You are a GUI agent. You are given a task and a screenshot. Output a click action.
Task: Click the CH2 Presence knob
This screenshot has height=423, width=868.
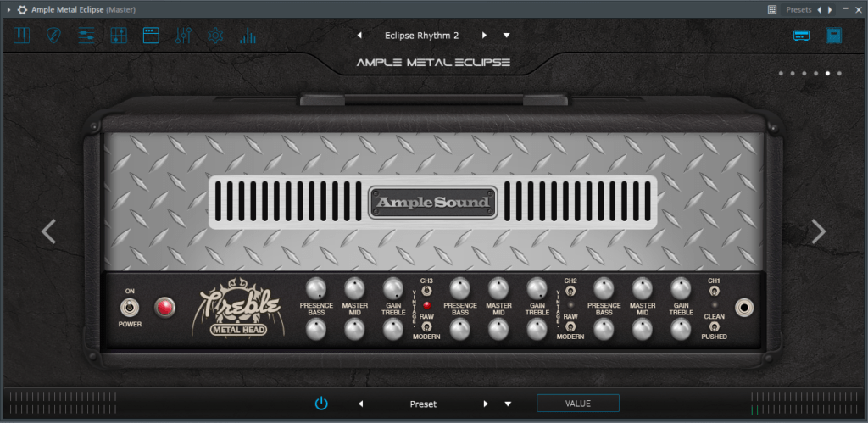pyautogui.click(x=460, y=288)
